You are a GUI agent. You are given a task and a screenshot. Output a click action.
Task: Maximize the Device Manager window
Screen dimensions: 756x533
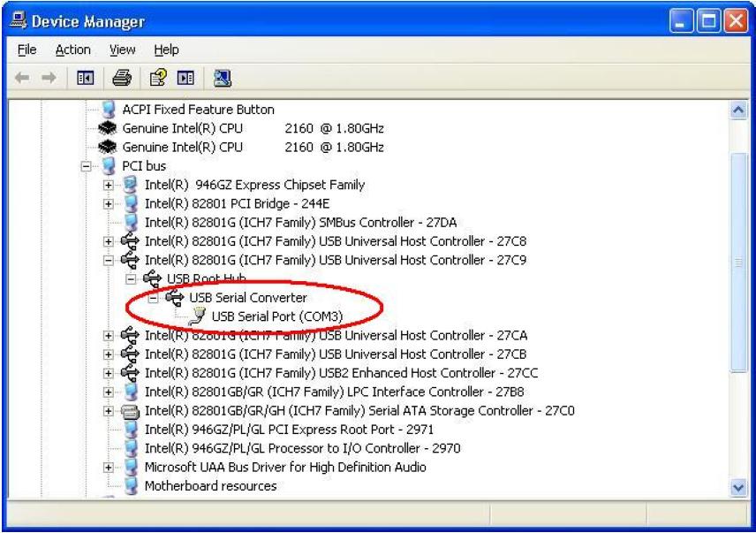708,21
